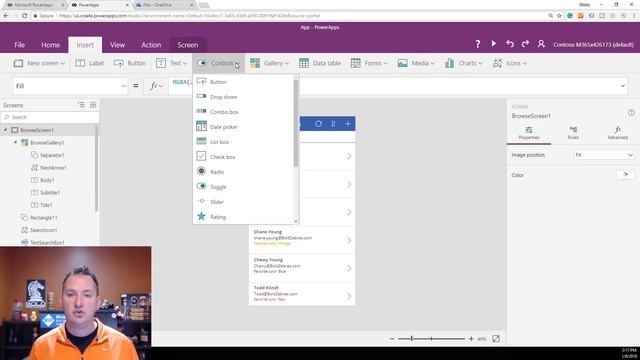Open the Color picker swatch
Viewport: 640px width, 360px height.
[625, 175]
